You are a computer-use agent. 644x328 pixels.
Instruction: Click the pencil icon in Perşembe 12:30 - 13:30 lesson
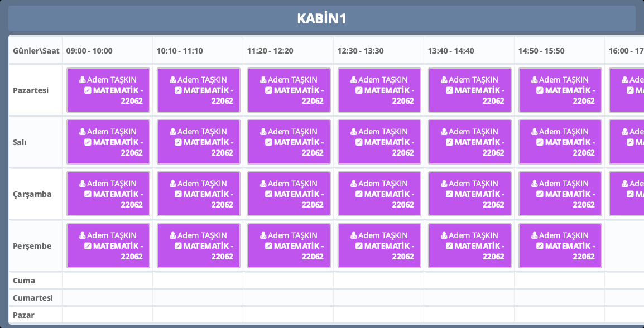pyautogui.click(x=359, y=246)
